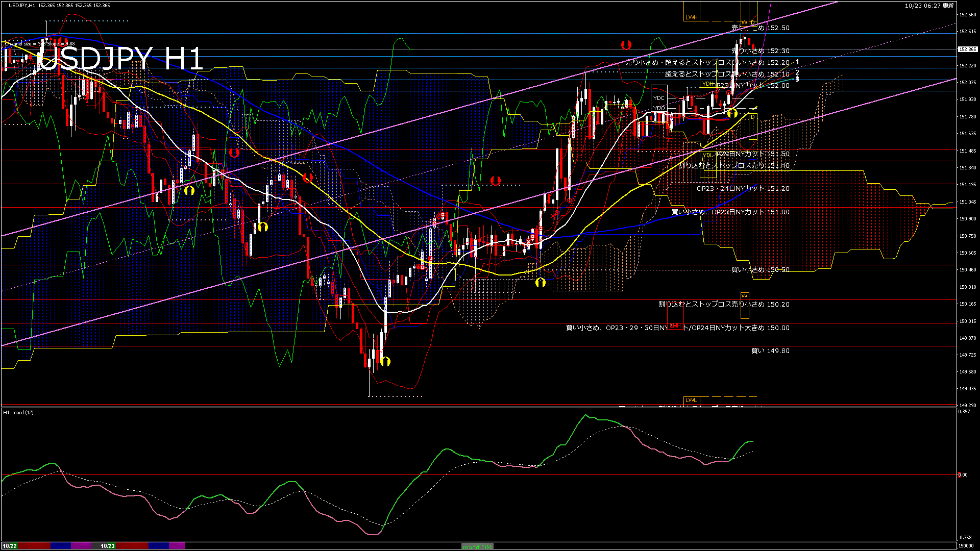Click the red down arrow beside Channel size label
Screen dimensions: 980x551
pos(62,41)
